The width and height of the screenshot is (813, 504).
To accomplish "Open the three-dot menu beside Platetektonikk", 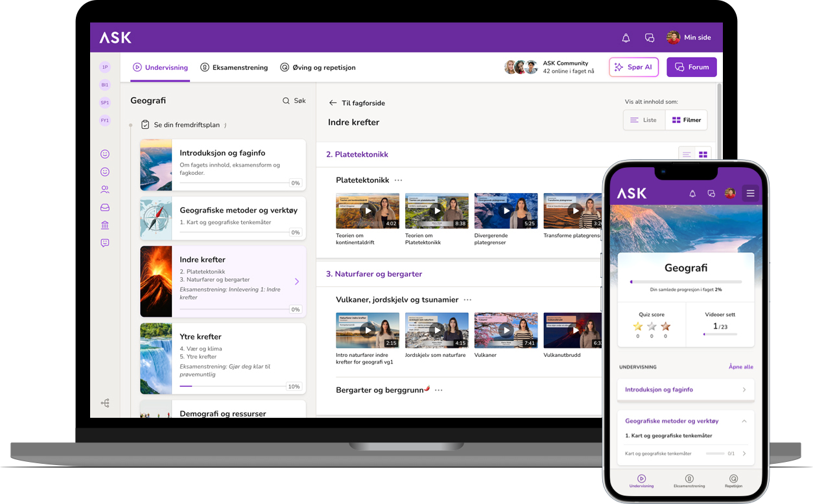I will point(398,180).
